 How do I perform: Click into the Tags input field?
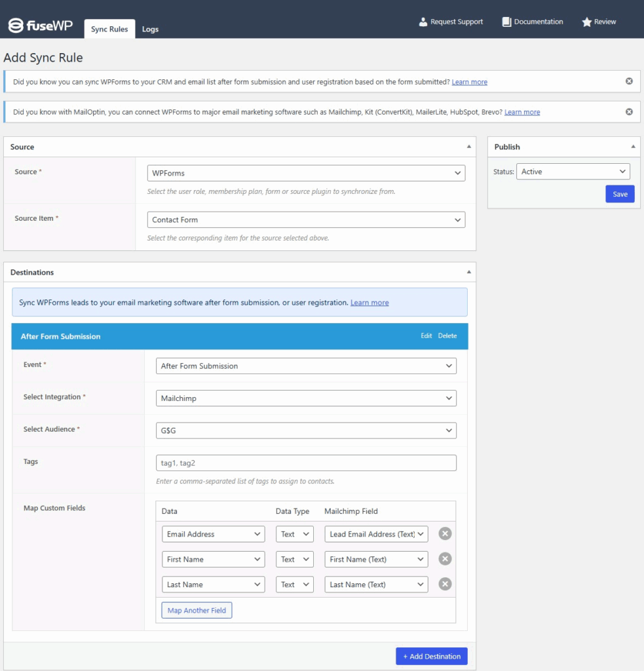[306, 463]
